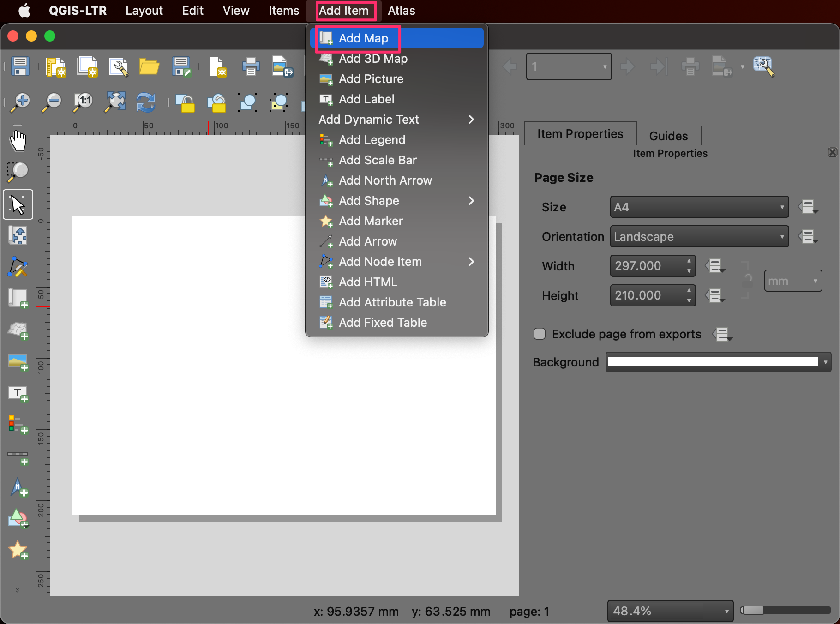
Task: Choose Add Legend menu entry
Action: click(397, 140)
